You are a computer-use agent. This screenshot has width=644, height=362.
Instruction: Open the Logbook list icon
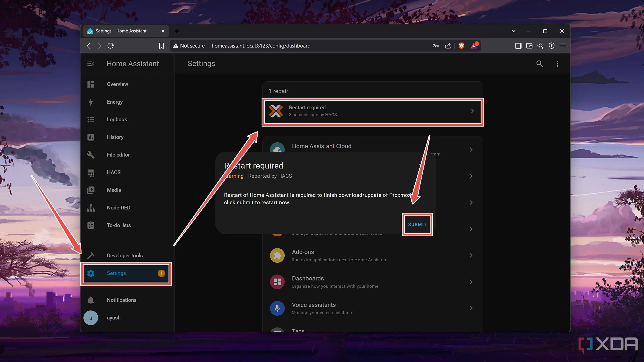[91, 119]
